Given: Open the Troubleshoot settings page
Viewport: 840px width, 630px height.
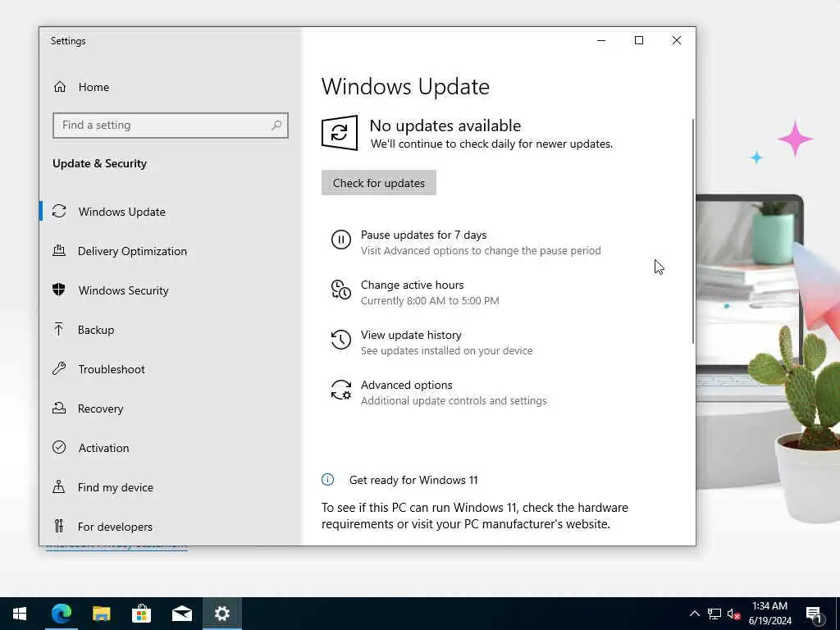Looking at the screenshot, I should point(171,368).
